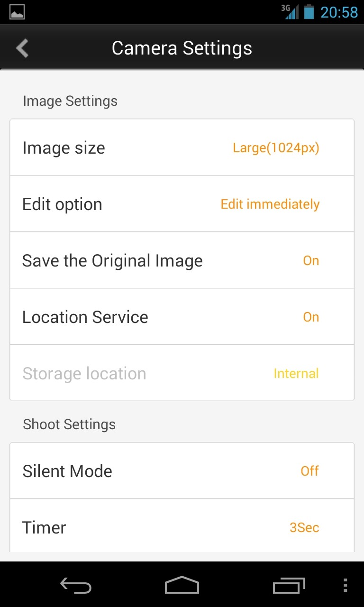Tap the Internal storage value
Viewport: 364px width, 607px height.
296,374
